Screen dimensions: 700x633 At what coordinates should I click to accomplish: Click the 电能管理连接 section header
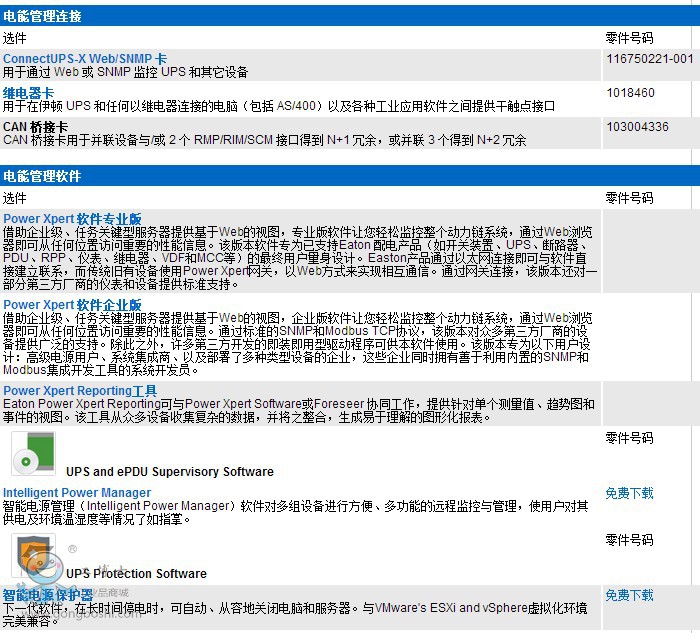click(x=43, y=16)
